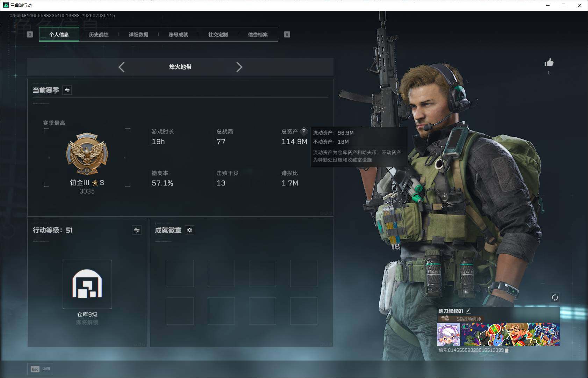Switch to the 历史战绩 tab

99,35
